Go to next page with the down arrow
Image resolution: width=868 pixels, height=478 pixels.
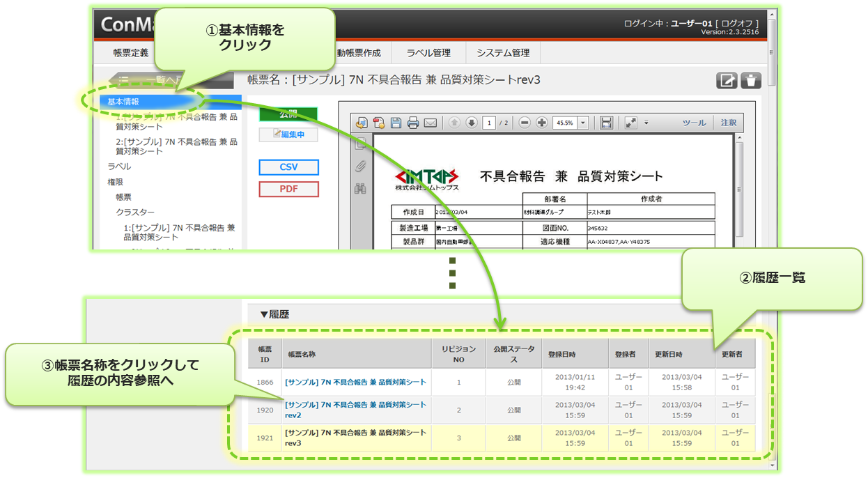click(x=471, y=123)
